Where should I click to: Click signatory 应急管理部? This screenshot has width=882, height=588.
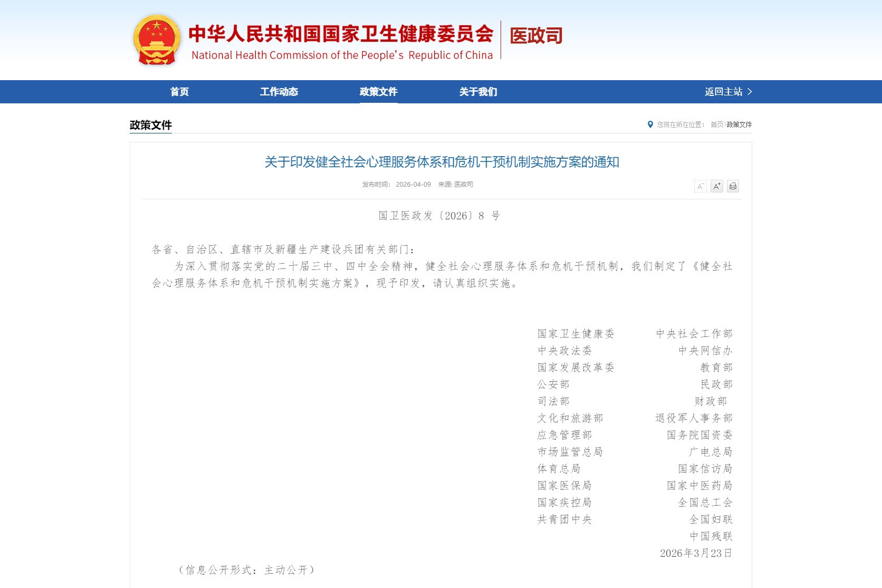564,435
